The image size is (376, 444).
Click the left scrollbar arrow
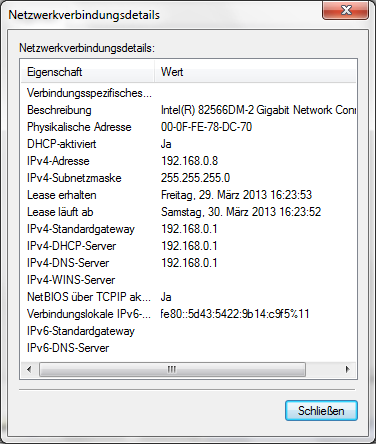[x=29, y=369]
